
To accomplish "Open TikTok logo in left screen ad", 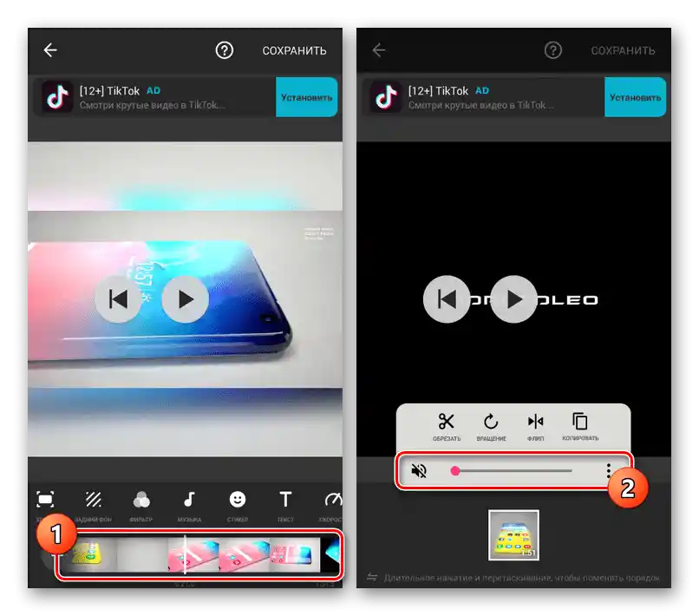I will [57, 97].
